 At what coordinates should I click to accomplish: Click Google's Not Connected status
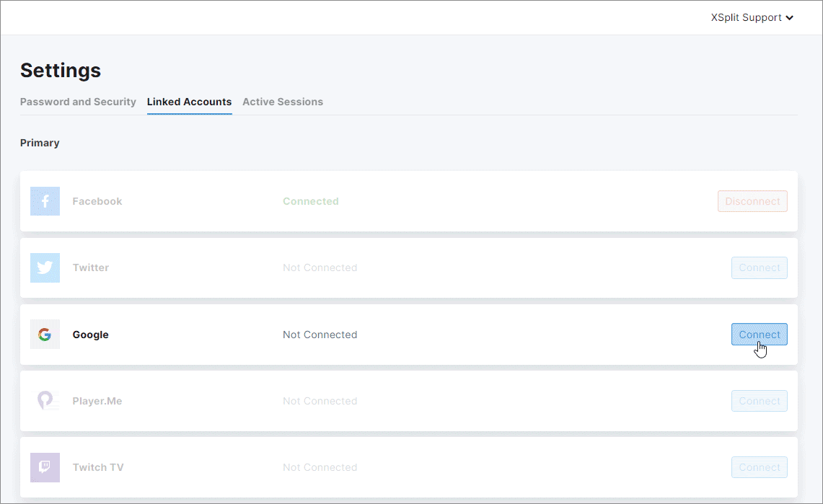[x=320, y=335]
